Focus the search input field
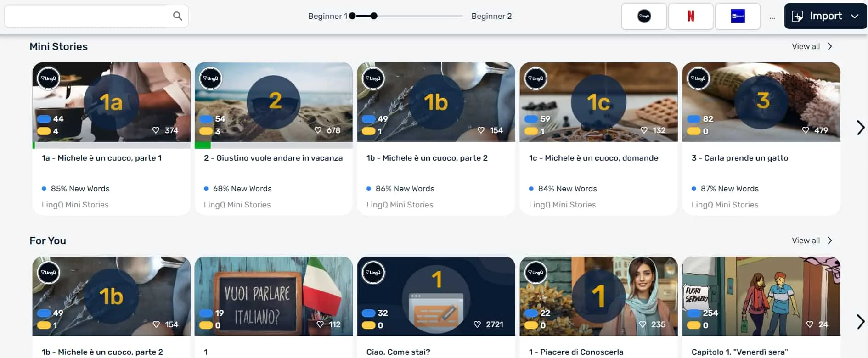 [x=87, y=16]
